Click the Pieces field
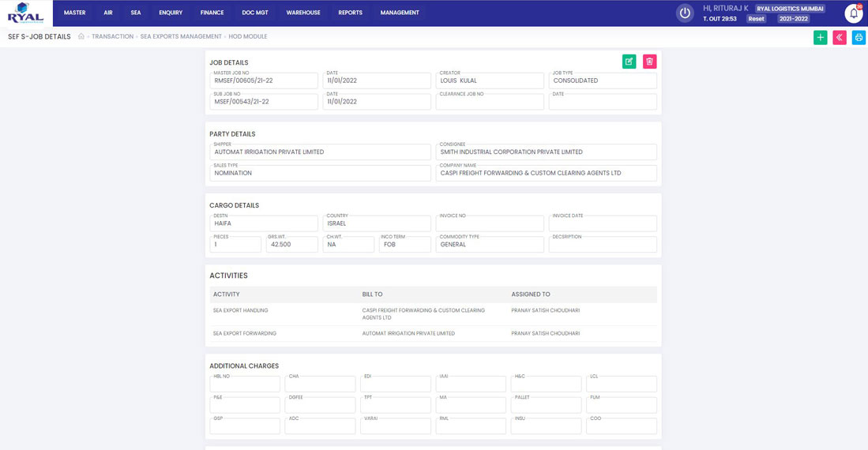868x450 pixels. click(x=235, y=245)
